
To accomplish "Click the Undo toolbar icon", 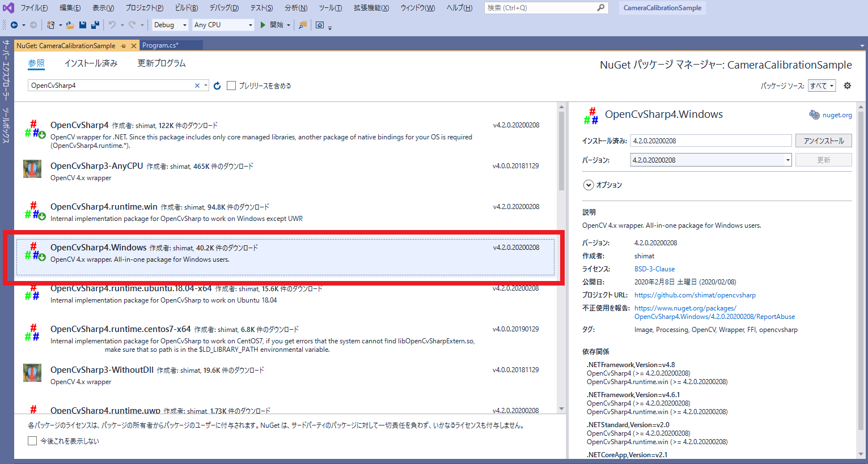I will (112, 25).
